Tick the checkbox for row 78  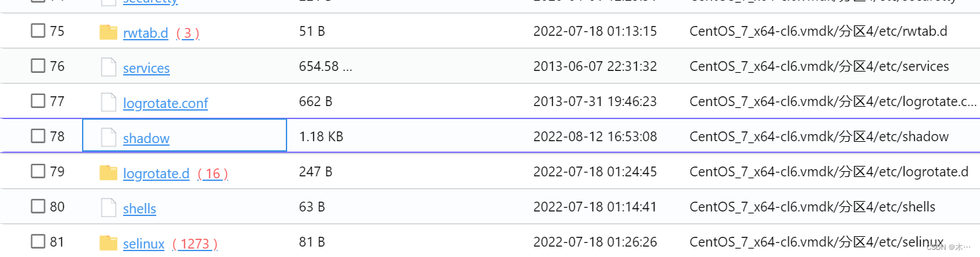38,137
